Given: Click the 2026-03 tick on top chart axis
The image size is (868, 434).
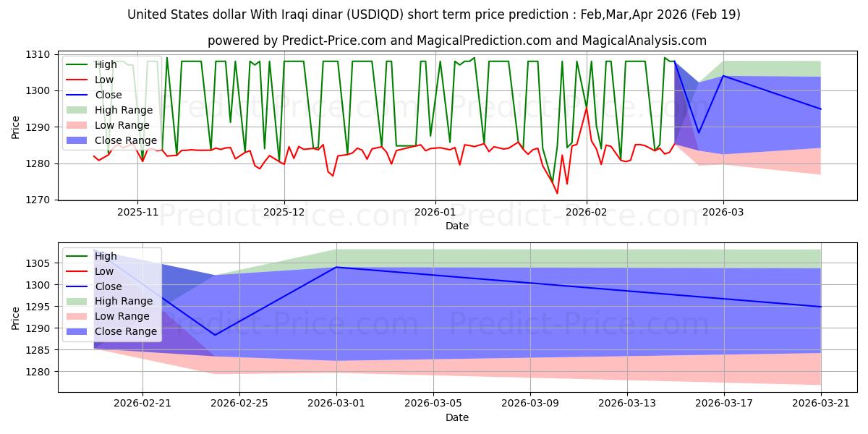Looking at the screenshot, I should (x=723, y=213).
